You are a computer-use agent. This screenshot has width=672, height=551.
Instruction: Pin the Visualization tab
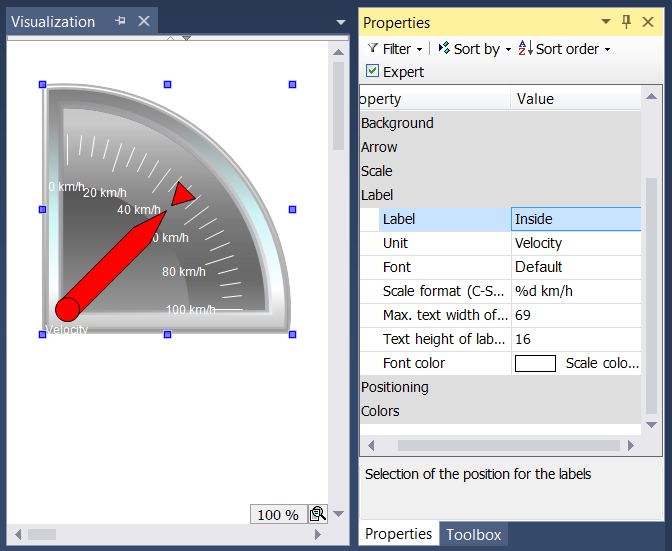point(120,21)
